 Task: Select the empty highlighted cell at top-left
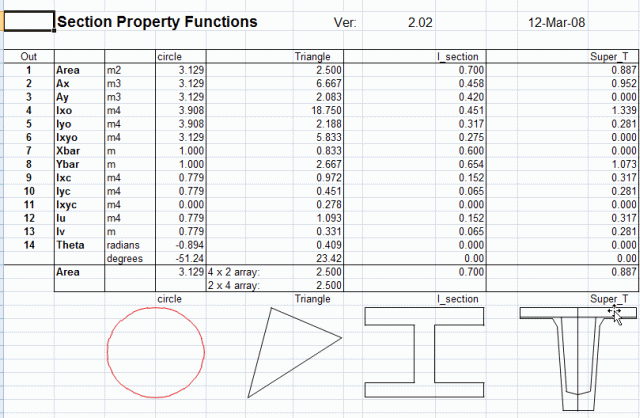click(29, 22)
